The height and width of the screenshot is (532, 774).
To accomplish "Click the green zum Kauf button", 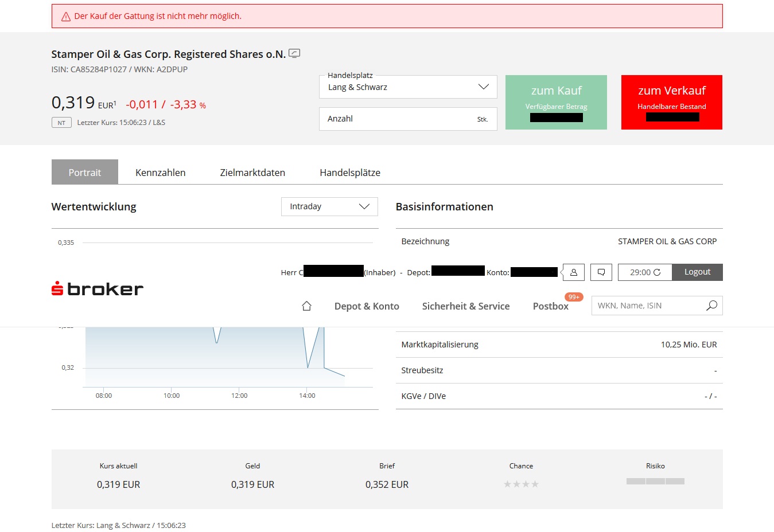I will pos(555,101).
